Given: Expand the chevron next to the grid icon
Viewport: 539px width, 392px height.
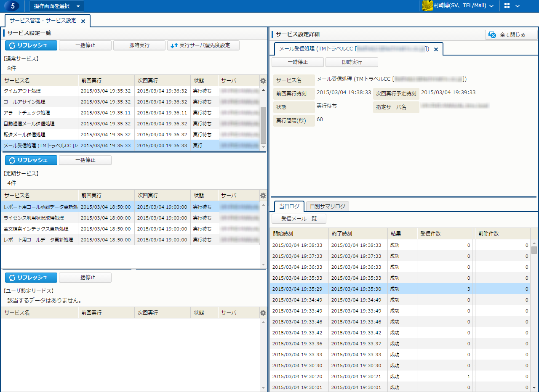Looking at the screenshot, I should [x=518, y=6].
